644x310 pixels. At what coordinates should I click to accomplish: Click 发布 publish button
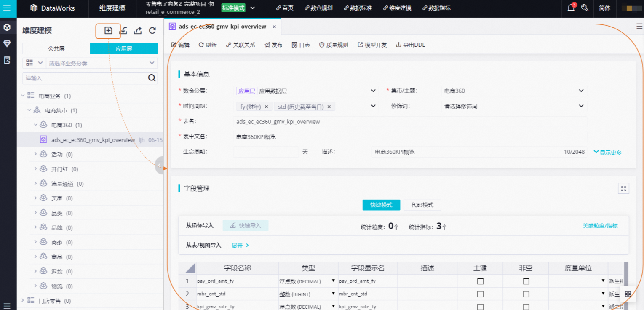(273, 45)
